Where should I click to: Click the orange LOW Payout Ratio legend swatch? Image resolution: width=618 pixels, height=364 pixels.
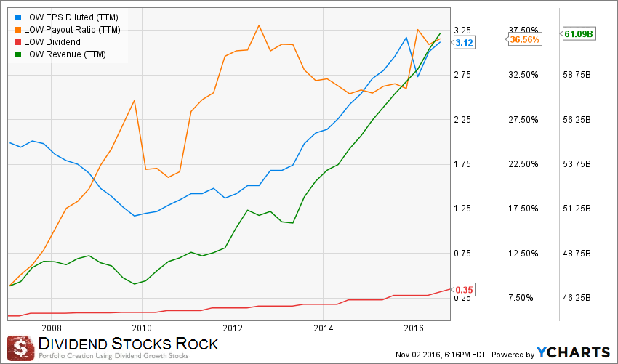[17, 30]
